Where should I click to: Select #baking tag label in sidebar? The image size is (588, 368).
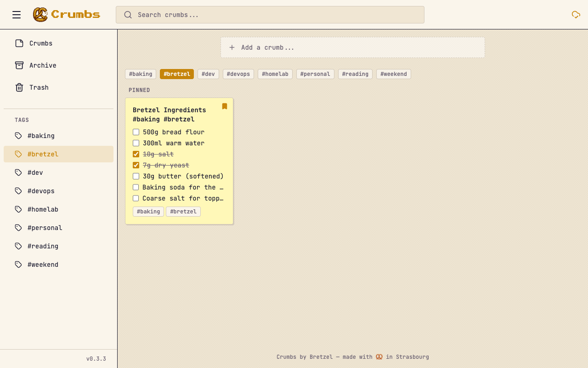[x=41, y=136]
